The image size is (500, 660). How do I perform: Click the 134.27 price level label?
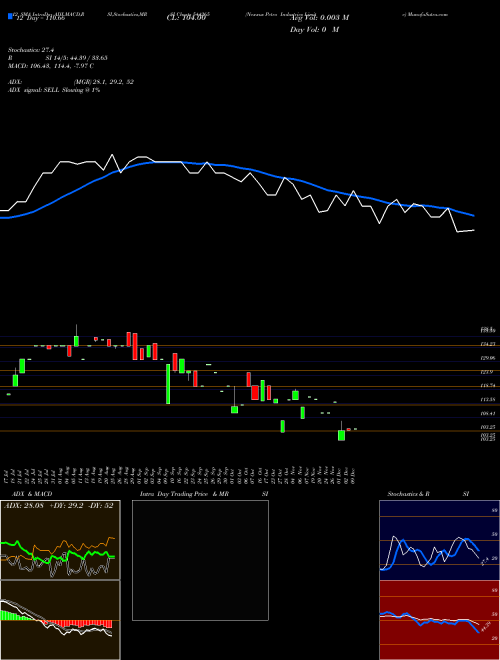pos(488,344)
